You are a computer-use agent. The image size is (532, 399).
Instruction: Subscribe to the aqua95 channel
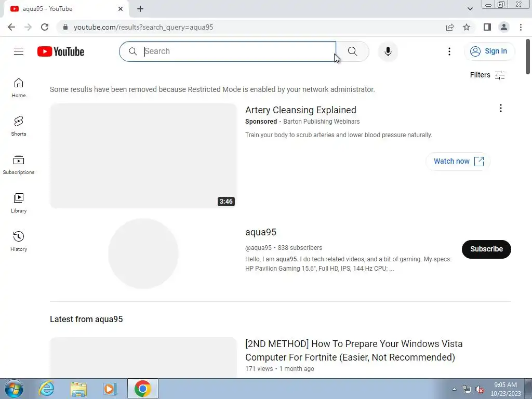click(486, 249)
